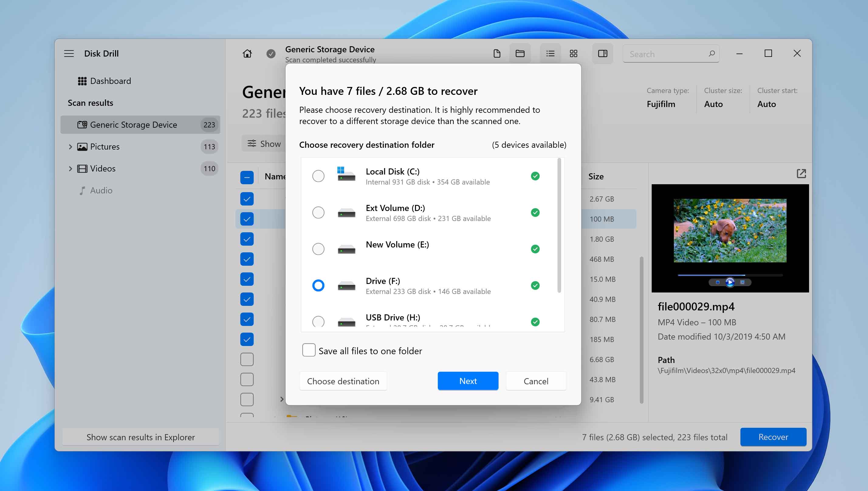Click the 1.80 GB size cell

602,239
